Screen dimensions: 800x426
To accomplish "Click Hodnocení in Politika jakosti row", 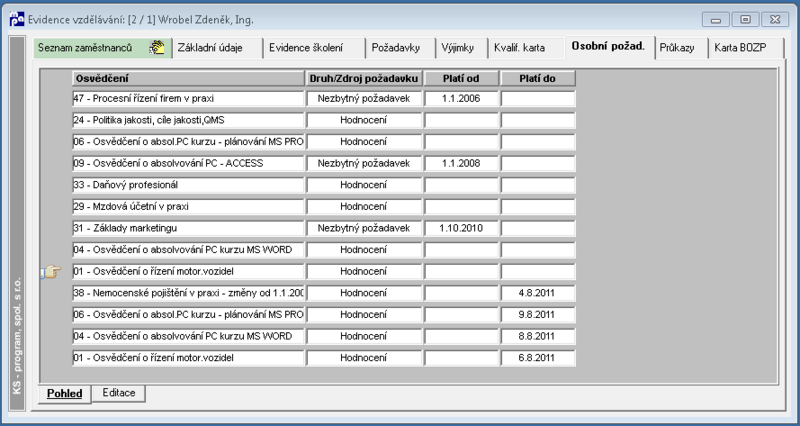I will pyautogui.click(x=364, y=120).
